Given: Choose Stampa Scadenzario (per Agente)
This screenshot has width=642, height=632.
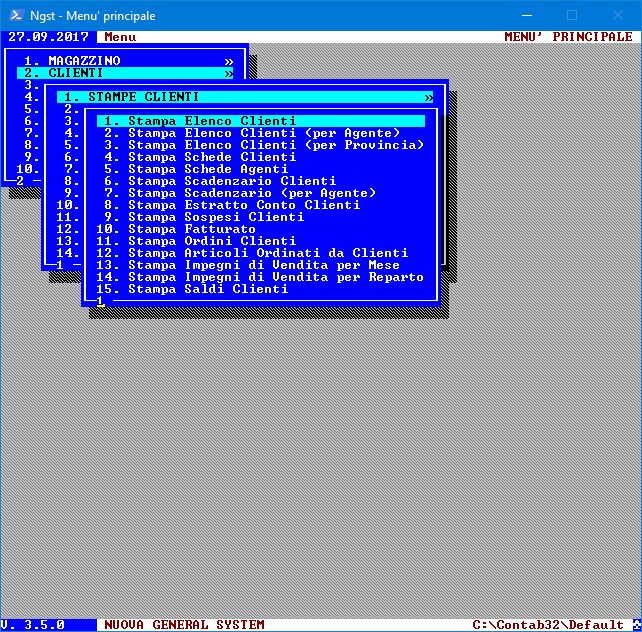Looking at the screenshot, I should (252, 193).
